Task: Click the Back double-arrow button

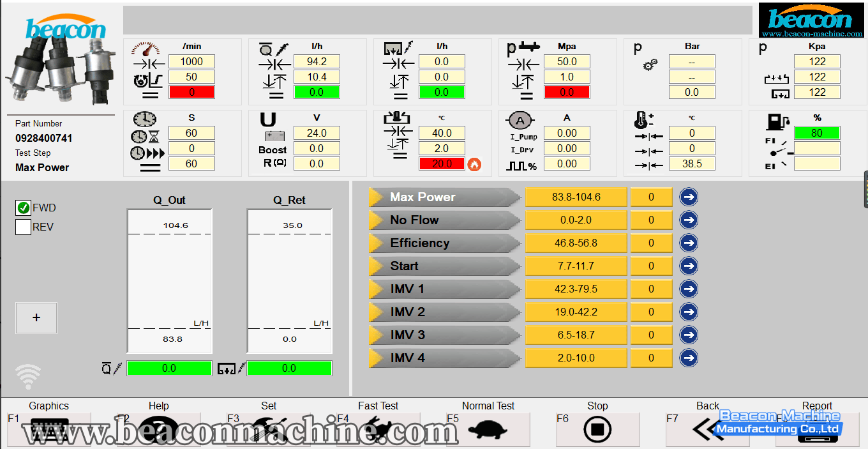Action: coord(707,429)
